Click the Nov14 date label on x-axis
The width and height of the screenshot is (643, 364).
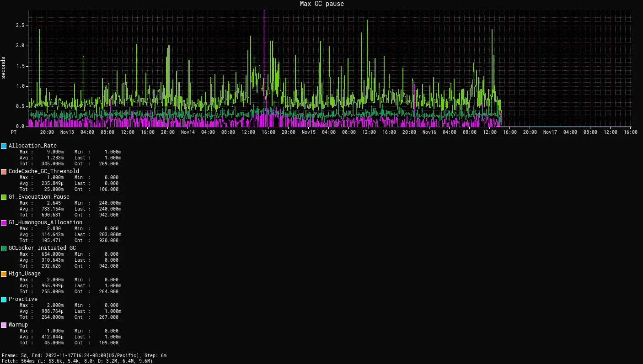(x=188, y=132)
